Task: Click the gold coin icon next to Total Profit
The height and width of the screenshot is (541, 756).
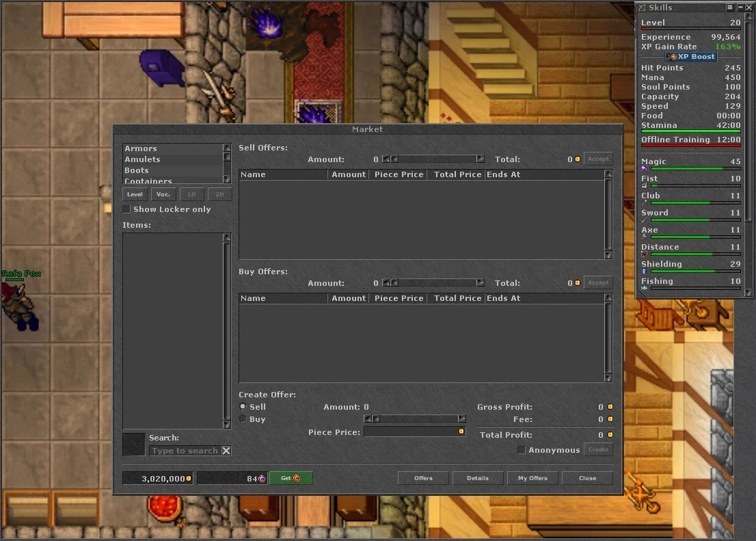Action: pyautogui.click(x=610, y=435)
